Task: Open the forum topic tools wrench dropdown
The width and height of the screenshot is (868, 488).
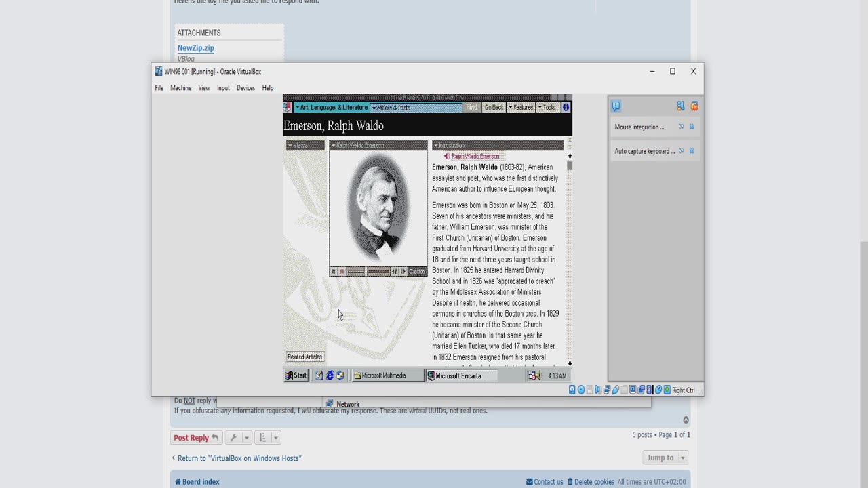Action: (238, 438)
